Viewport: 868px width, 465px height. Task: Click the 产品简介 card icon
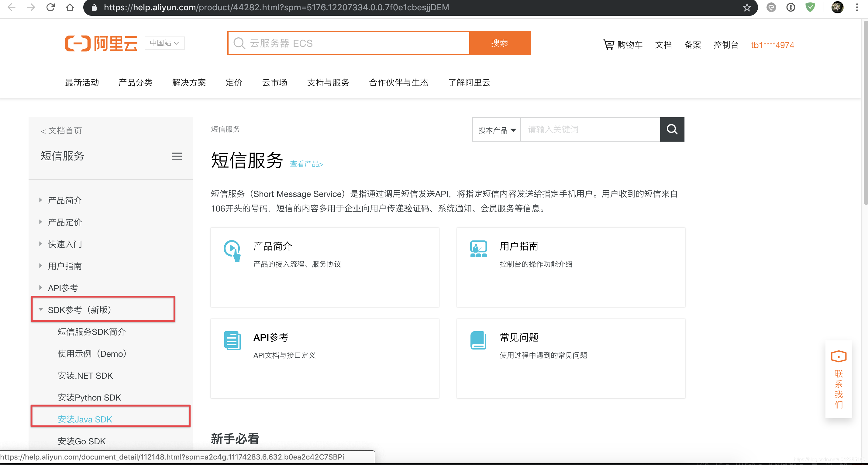click(232, 250)
